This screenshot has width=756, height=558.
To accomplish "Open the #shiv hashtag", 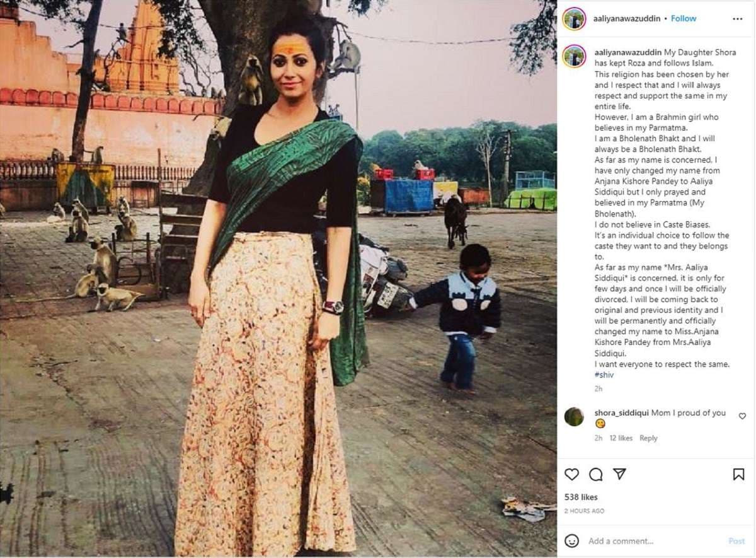I will click(604, 375).
